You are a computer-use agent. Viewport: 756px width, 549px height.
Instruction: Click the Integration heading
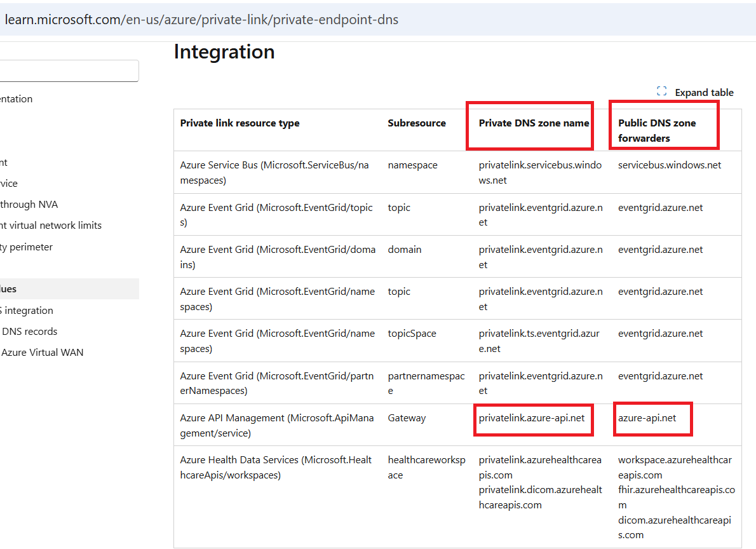(224, 51)
